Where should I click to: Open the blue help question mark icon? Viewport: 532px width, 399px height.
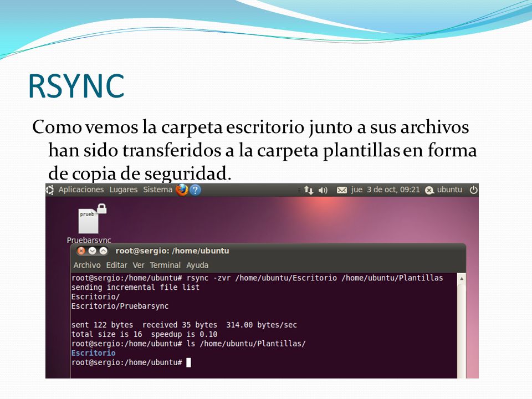tap(195, 190)
